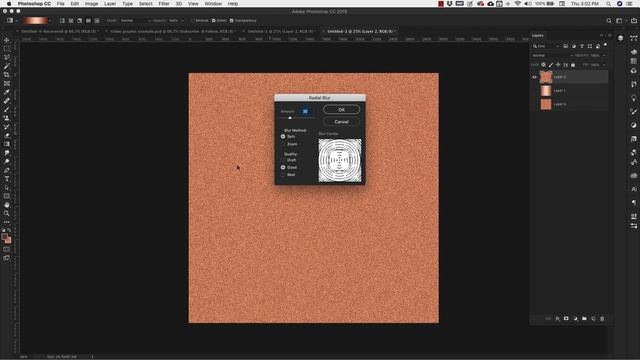Viewport: 640px width, 360px height.
Task: Toggle visibility of the top layer
Action: pyautogui.click(x=534, y=77)
